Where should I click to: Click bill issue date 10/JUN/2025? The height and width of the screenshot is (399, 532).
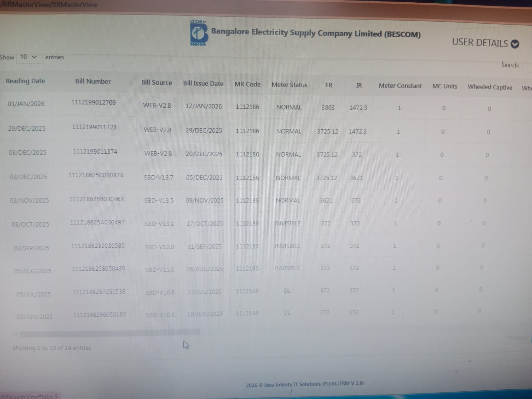click(x=204, y=314)
